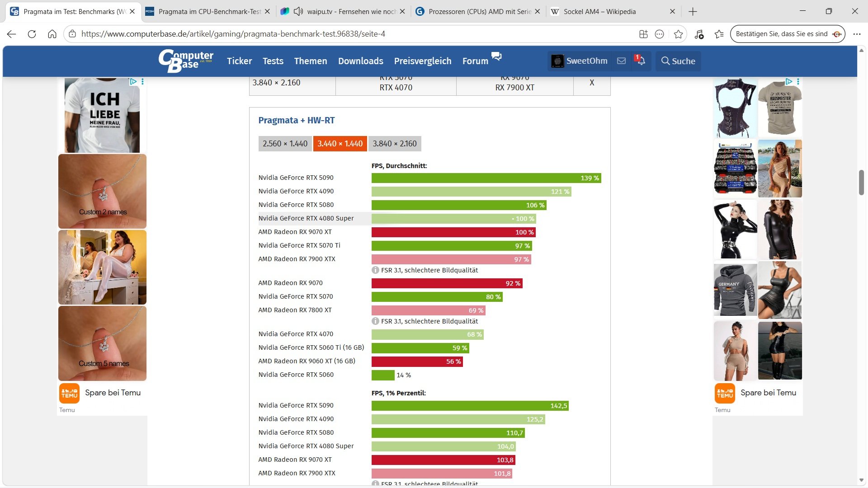868x488 pixels.
Task: Open SweetOhm user profile
Action: click(580, 61)
